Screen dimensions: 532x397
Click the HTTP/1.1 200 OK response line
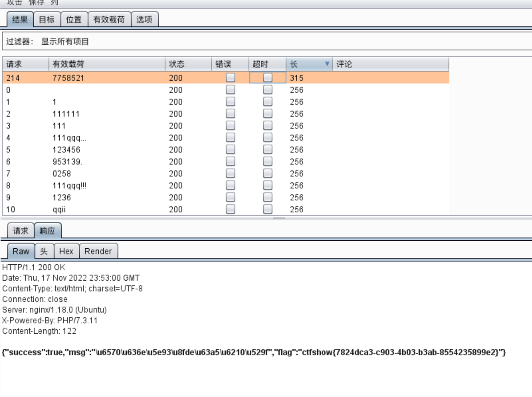click(34, 267)
